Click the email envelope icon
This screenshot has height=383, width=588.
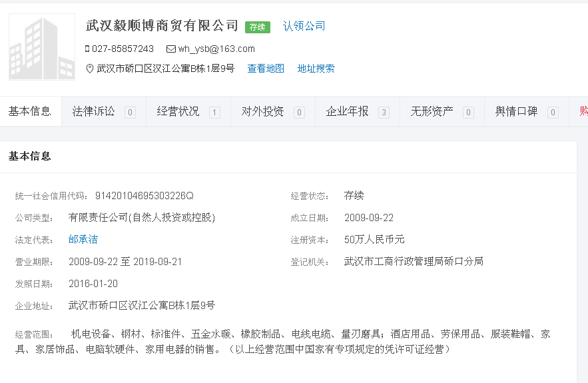[170, 49]
